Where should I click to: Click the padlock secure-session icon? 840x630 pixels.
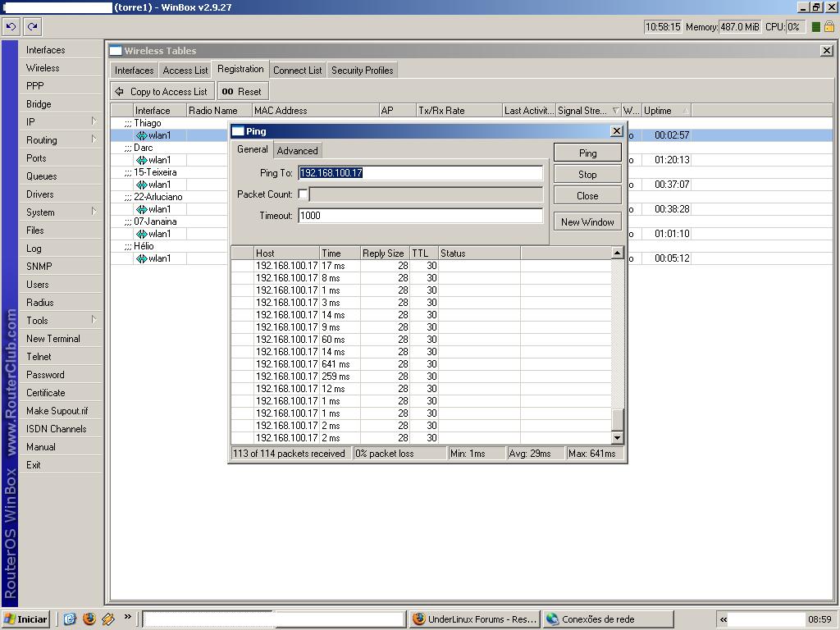point(829,26)
